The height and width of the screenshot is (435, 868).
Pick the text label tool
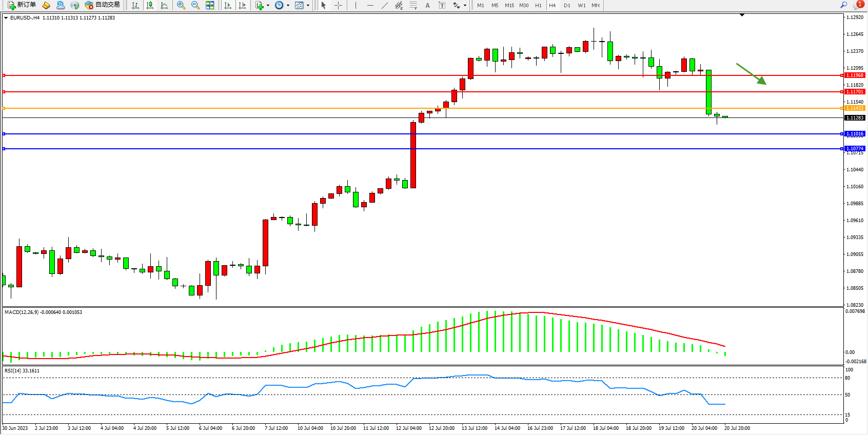(x=428, y=5)
